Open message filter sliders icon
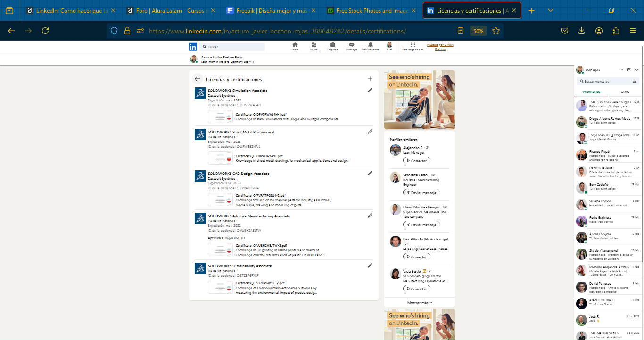The image size is (644, 340). pyautogui.click(x=635, y=81)
